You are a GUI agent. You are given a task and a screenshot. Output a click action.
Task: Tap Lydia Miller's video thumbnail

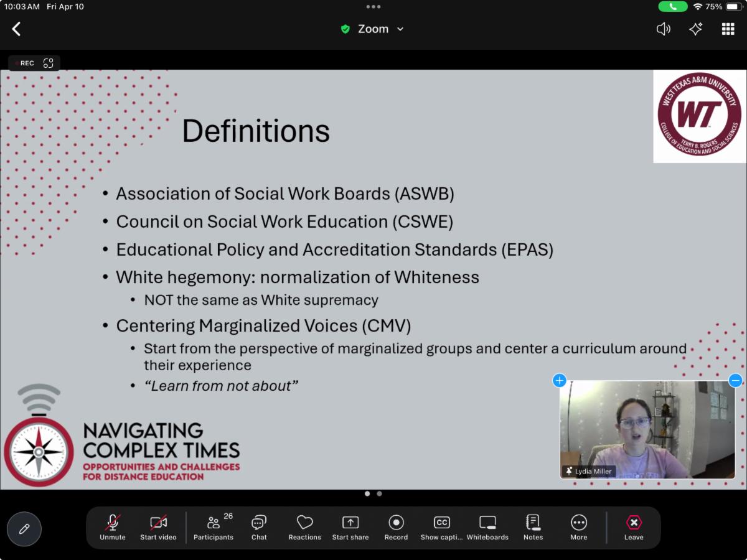pos(647,429)
